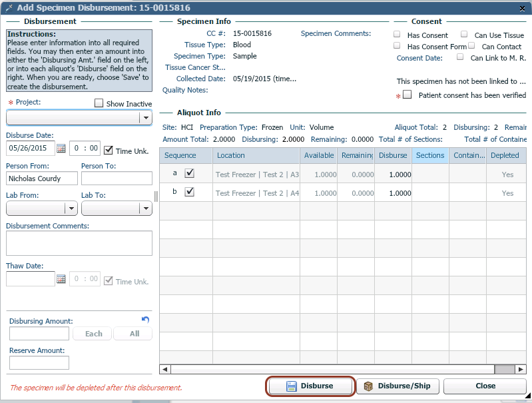Open the Disburse Date calendar picker
532x403 pixels.
coord(61,149)
